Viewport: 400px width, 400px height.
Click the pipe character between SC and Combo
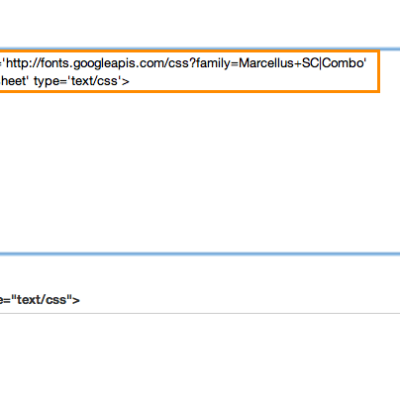(x=321, y=63)
